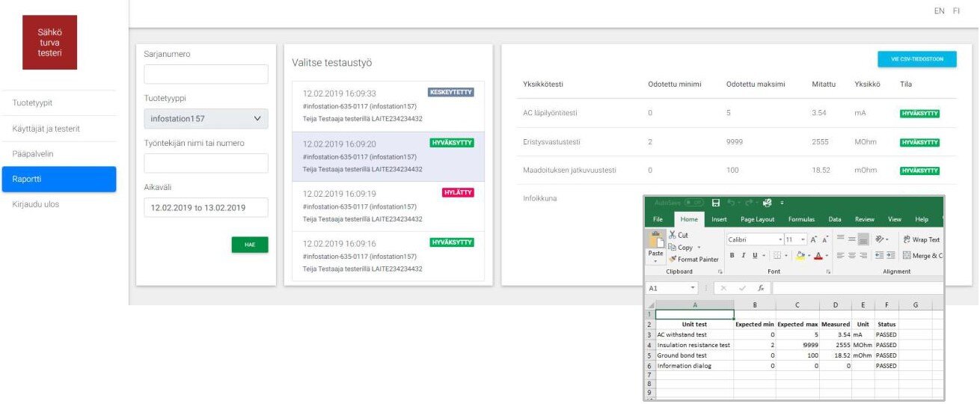Click Decrease Font Size icon

point(825,239)
